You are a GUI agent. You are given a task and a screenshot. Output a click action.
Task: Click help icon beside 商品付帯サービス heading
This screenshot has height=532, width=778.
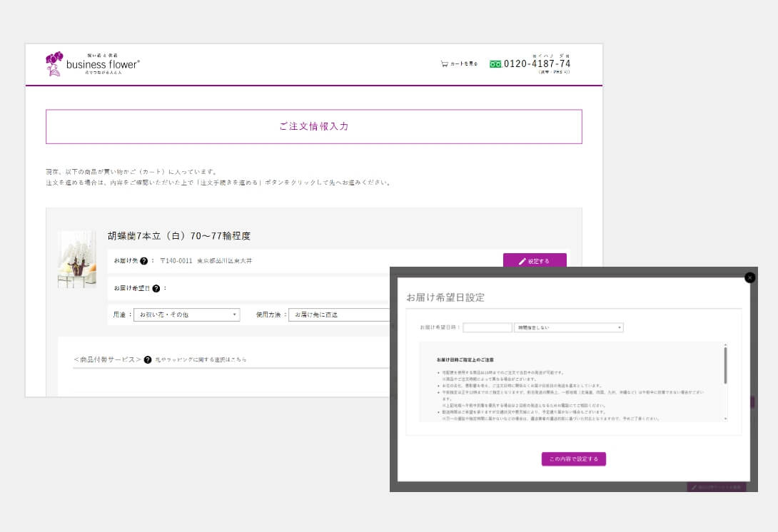tap(148, 360)
